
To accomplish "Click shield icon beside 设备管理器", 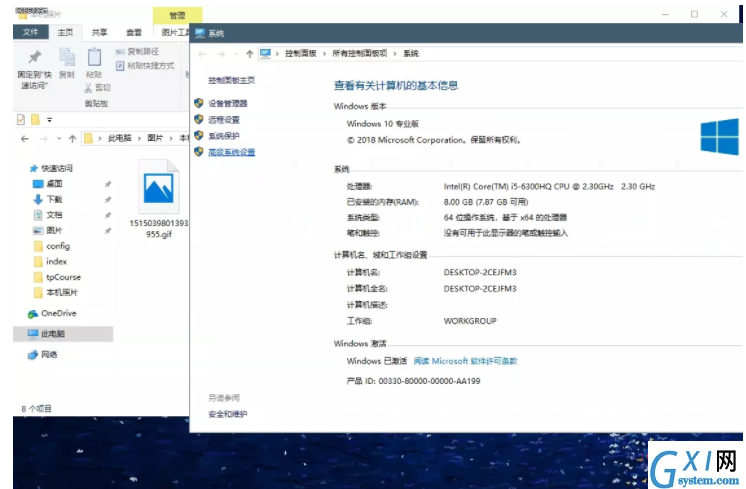I will tap(199, 103).
